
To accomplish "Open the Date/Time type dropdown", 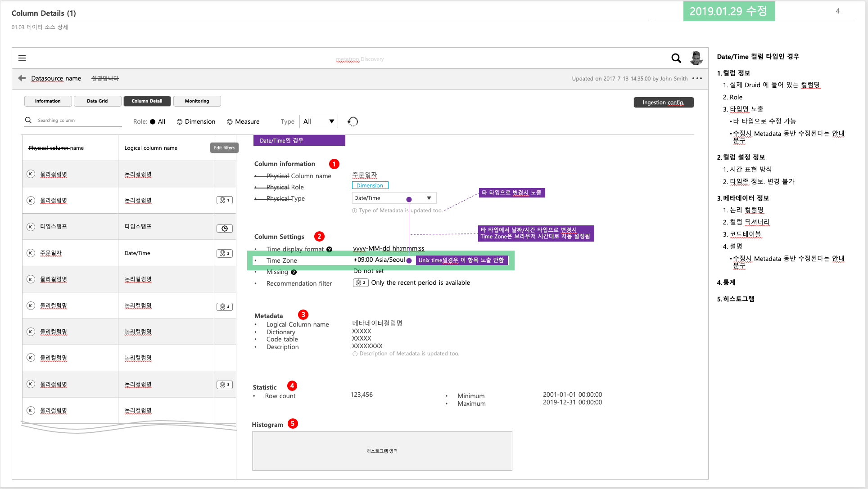I will pos(394,198).
